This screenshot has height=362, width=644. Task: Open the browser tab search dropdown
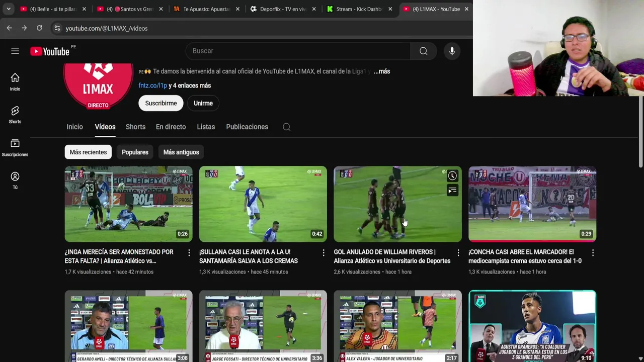coord(9,9)
